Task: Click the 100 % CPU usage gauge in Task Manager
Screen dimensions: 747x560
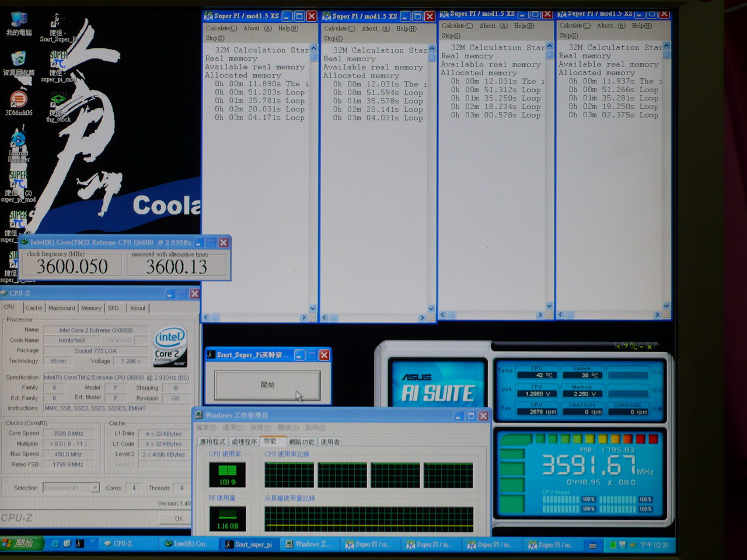Action: tap(228, 474)
